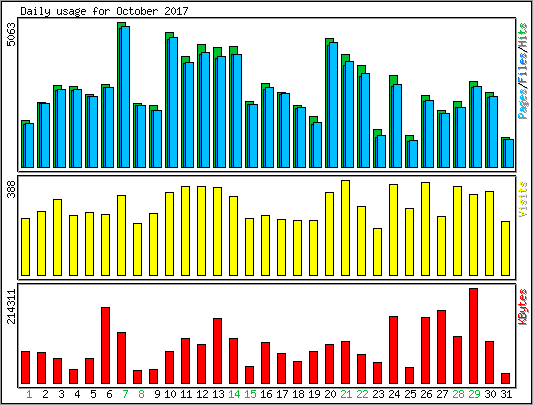Click green day label 15 on the x-axis
This screenshot has width=533, height=405.
pyautogui.click(x=250, y=394)
